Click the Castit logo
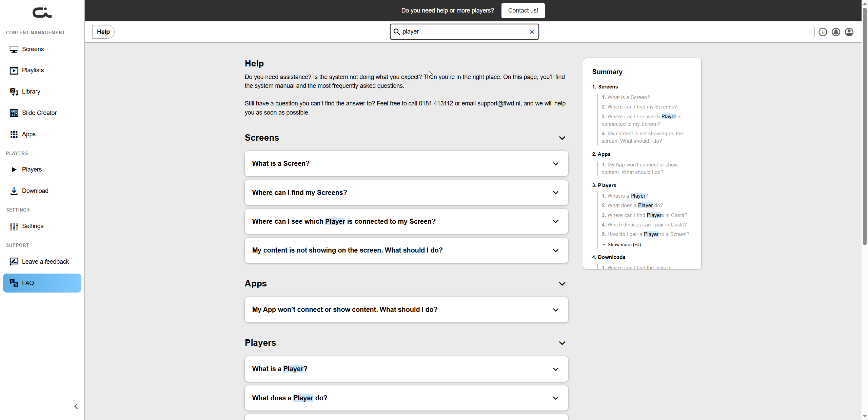Viewport: 868px width, 420px height. pos(41,13)
